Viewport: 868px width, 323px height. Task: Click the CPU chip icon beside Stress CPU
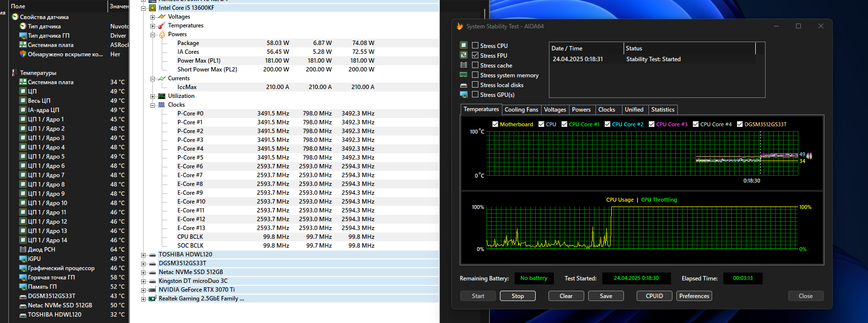pos(464,46)
